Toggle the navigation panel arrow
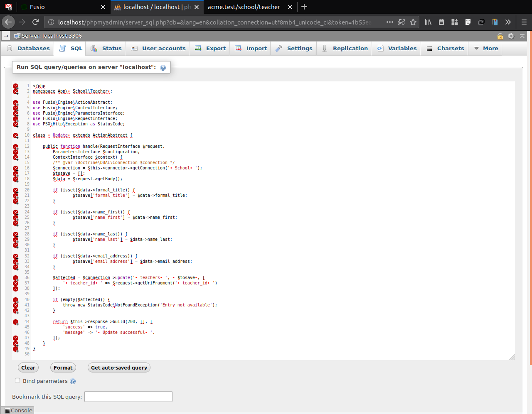 pos(5,36)
